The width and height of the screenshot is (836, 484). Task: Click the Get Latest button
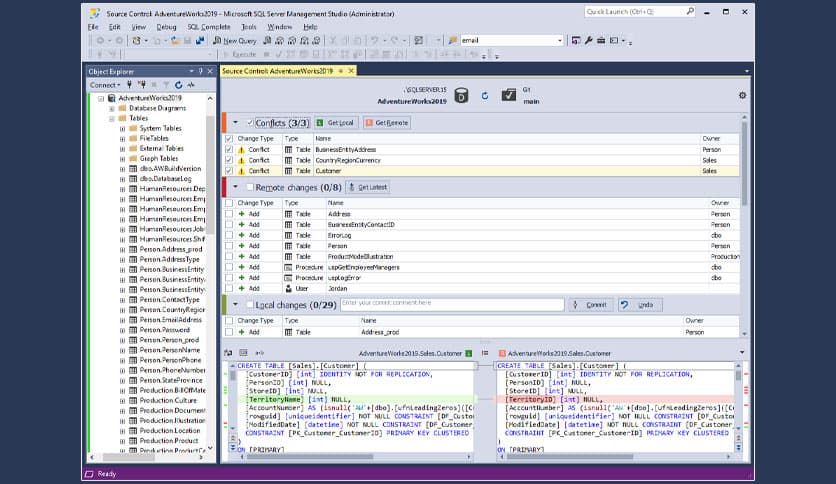[368, 187]
